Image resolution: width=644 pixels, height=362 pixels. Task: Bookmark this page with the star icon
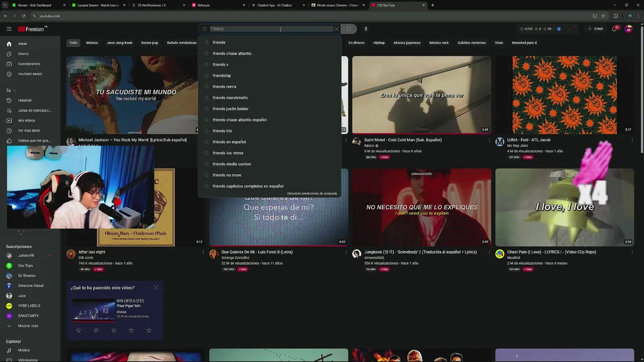click(x=603, y=16)
